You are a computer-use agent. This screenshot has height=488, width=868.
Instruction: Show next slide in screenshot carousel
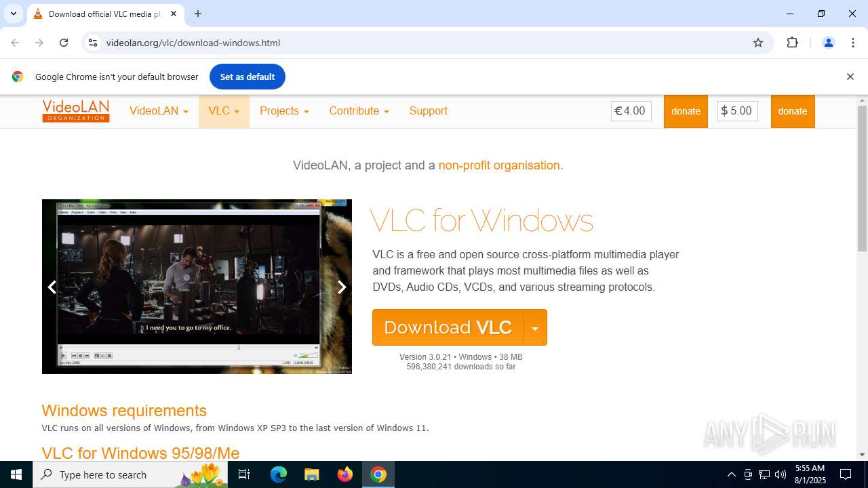click(x=342, y=287)
